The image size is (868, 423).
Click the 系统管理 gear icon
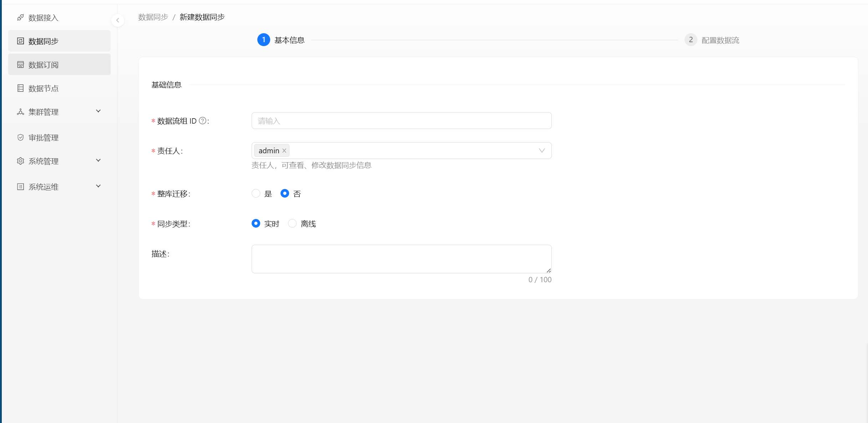(x=21, y=161)
